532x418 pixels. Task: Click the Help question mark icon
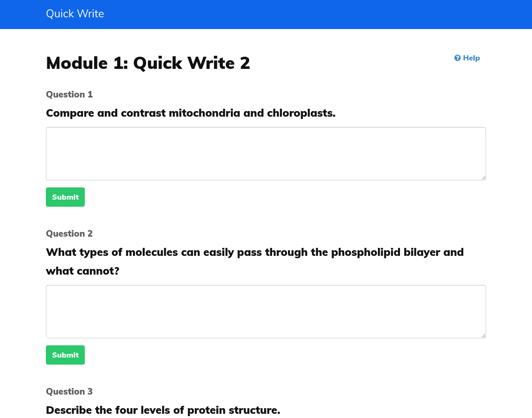coord(458,58)
